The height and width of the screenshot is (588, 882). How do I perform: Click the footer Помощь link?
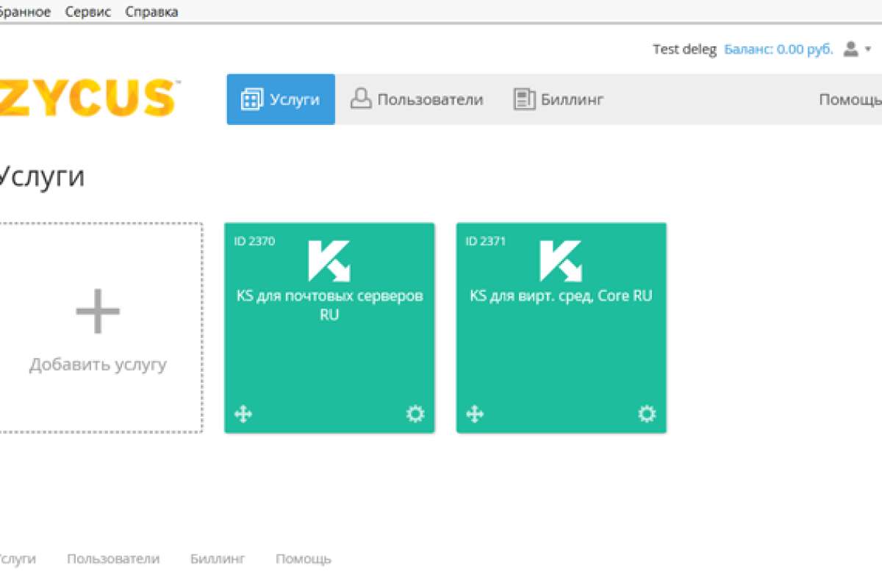pyautogui.click(x=304, y=559)
